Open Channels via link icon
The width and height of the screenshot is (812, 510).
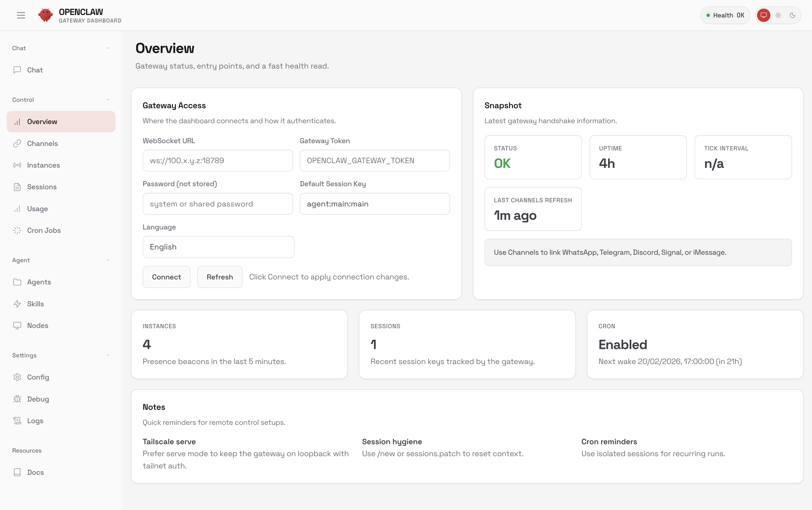pyautogui.click(x=17, y=144)
